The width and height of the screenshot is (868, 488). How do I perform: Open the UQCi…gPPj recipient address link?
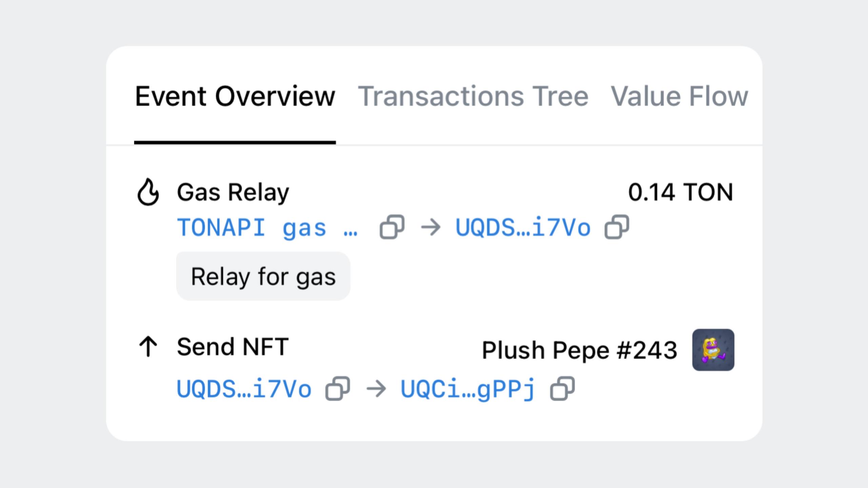468,389
